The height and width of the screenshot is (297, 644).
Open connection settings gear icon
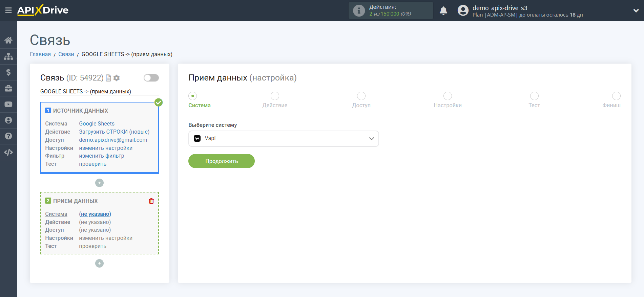click(117, 78)
